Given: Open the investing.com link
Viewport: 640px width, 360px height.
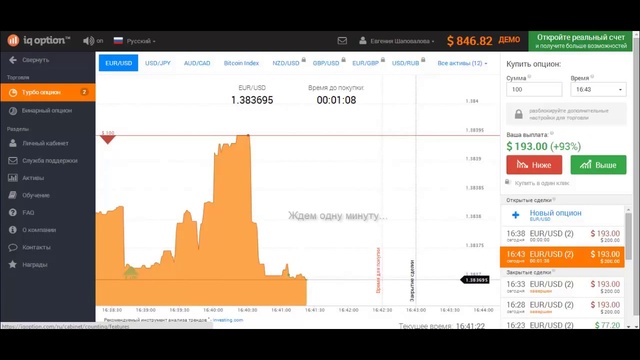Looking at the screenshot, I should 228,320.
